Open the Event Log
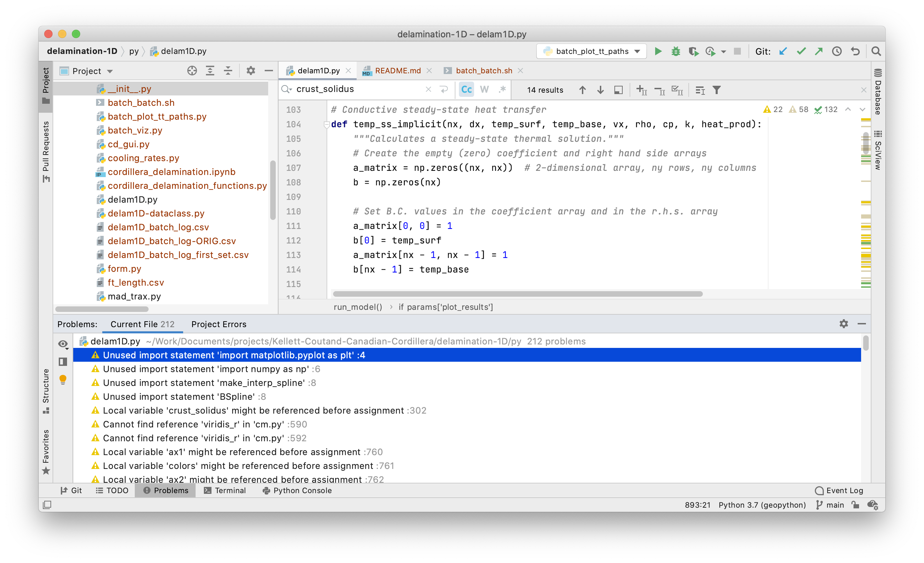 [839, 491]
